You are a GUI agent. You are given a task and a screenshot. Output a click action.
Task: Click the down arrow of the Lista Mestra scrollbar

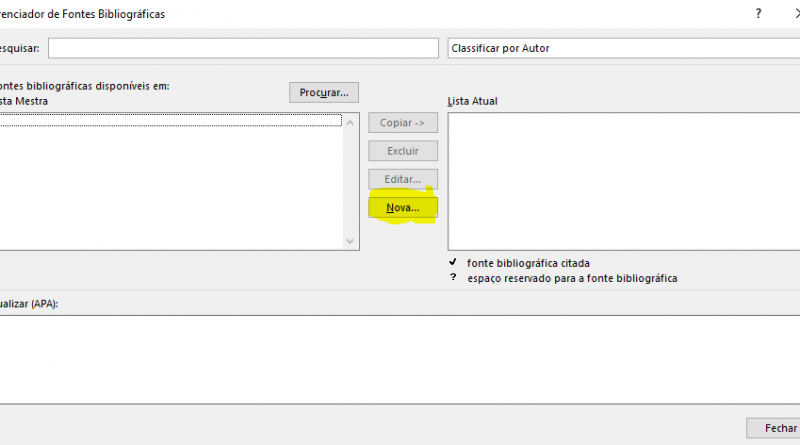point(350,242)
